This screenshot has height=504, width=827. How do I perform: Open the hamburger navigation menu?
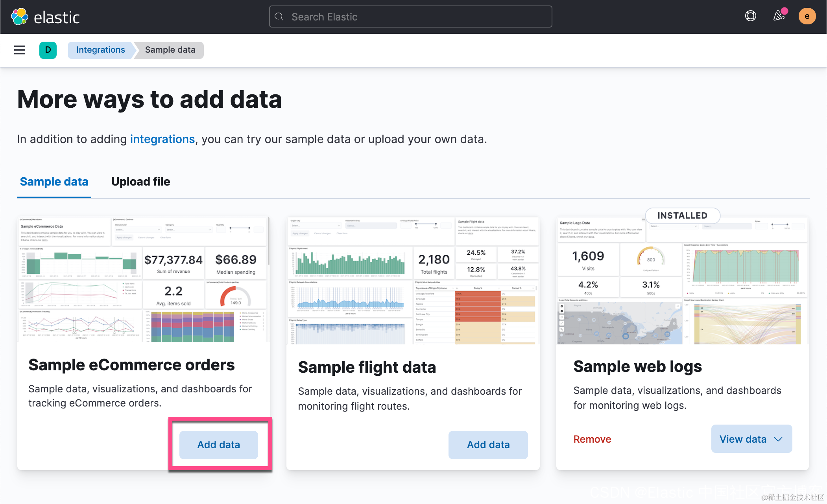pyautogui.click(x=20, y=50)
